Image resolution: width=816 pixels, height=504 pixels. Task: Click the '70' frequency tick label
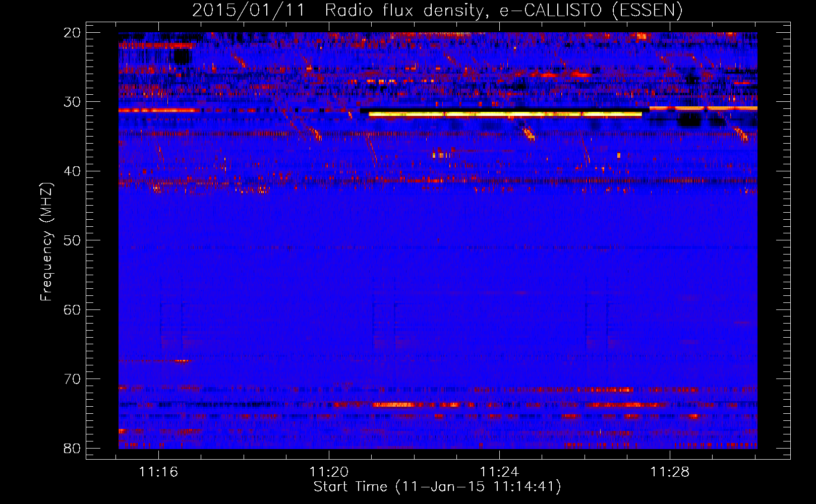72,379
